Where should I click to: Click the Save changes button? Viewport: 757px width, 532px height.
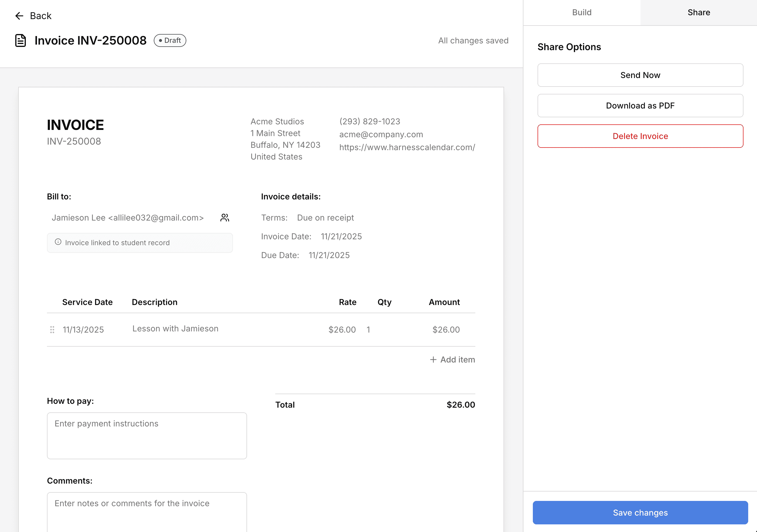click(640, 512)
